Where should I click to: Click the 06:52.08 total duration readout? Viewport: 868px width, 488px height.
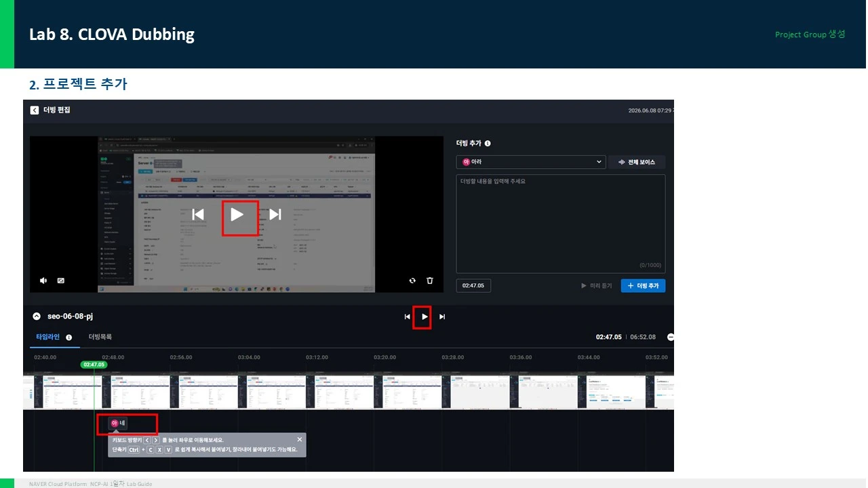tap(643, 337)
